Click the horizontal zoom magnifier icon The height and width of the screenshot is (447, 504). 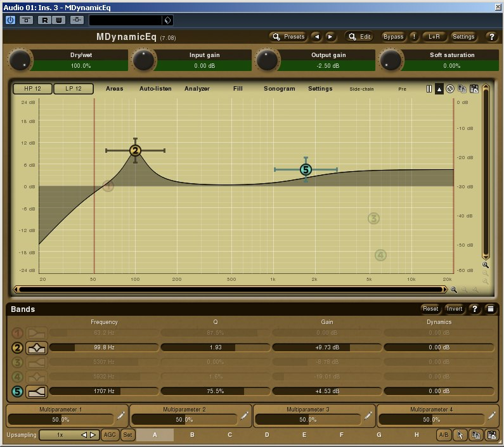453,290
